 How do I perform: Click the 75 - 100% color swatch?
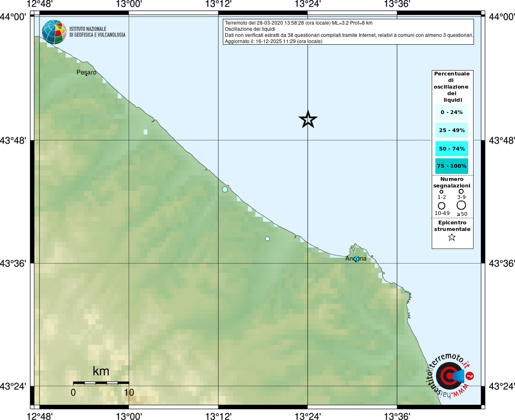tap(452, 166)
